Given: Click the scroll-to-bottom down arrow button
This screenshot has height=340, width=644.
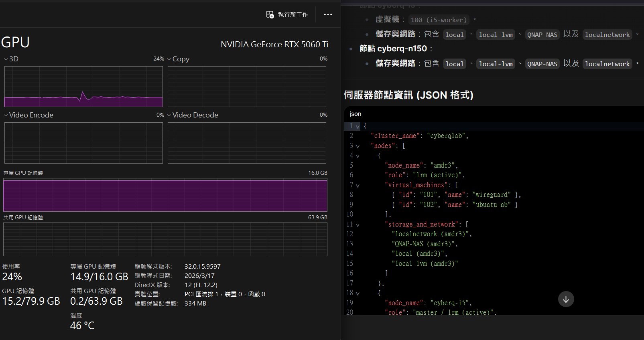Looking at the screenshot, I should [x=566, y=299].
